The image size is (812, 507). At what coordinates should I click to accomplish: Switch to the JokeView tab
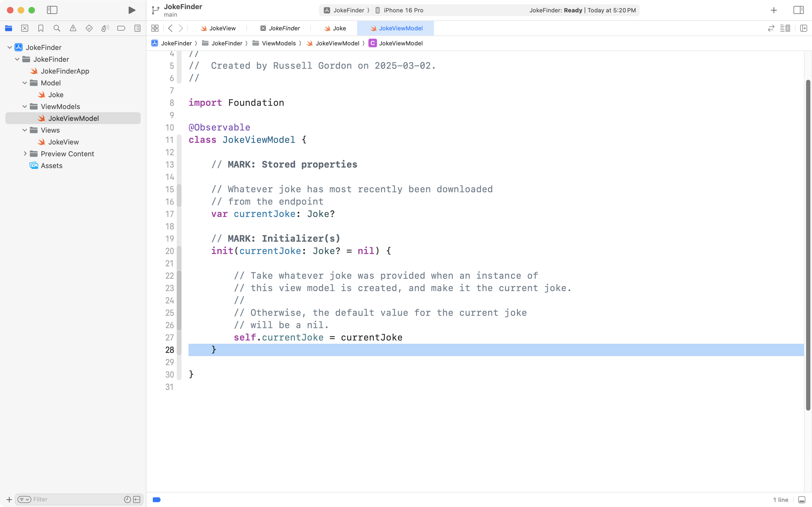[x=218, y=28]
